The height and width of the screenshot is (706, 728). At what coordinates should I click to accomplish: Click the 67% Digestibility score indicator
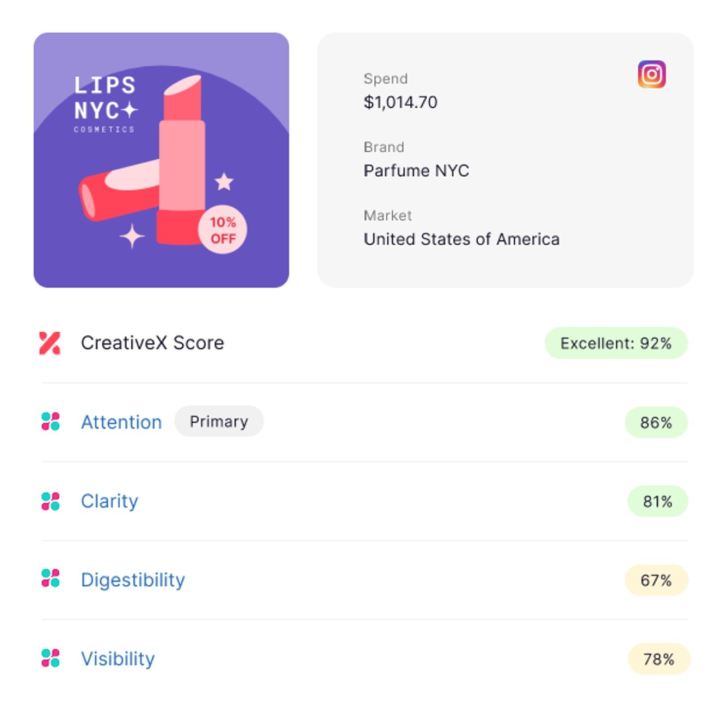pyautogui.click(x=656, y=580)
